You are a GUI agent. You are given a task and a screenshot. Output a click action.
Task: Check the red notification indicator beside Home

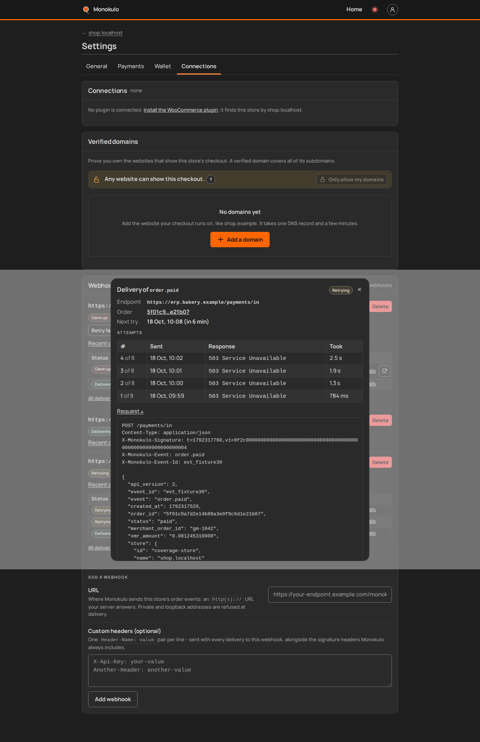coord(374,9)
